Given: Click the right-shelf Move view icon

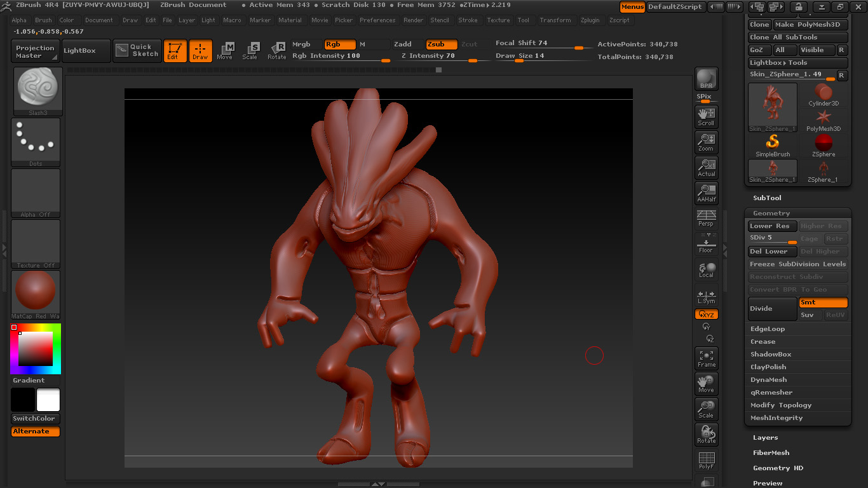Looking at the screenshot, I should (706, 384).
